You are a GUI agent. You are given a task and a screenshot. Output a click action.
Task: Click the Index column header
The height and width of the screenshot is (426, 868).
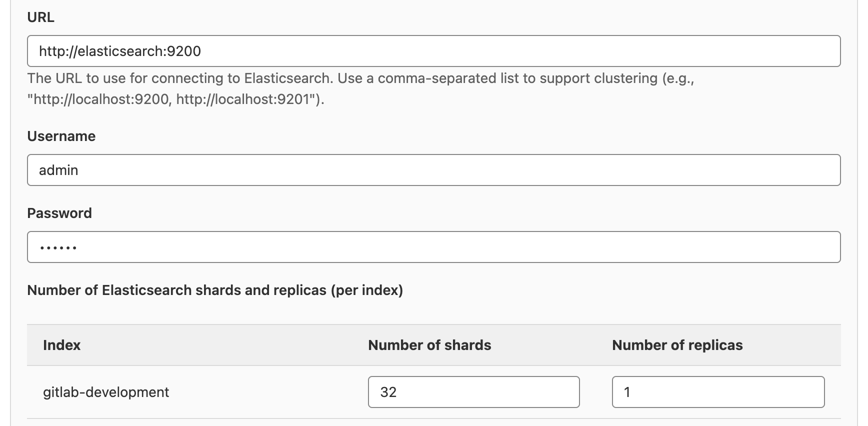pos(62,344)
